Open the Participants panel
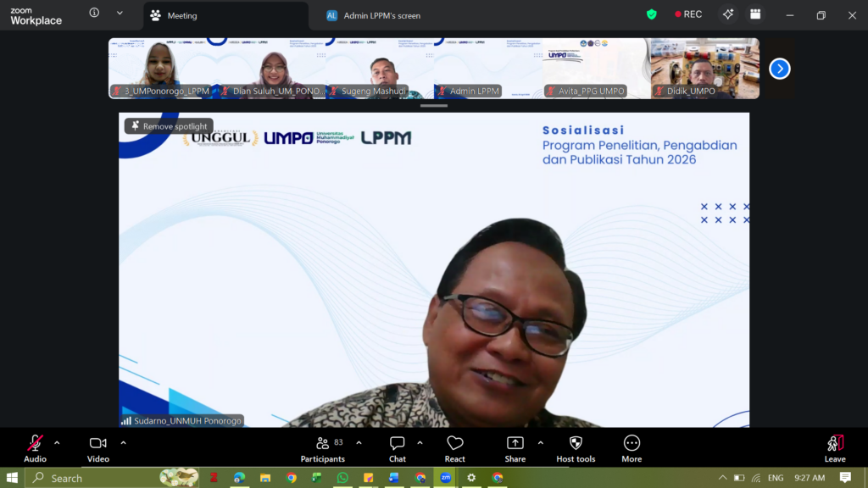868x488 pixels. 323,447
